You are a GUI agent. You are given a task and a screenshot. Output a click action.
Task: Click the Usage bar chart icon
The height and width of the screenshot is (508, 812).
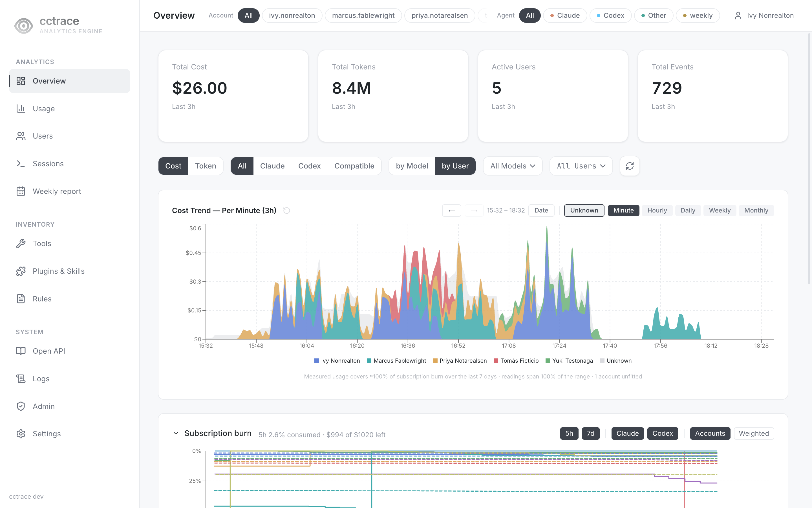(21, 109)
